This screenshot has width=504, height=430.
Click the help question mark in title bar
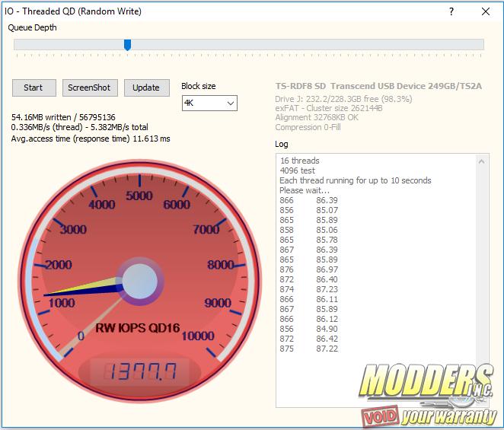pyautogui.click(x=451, y=11)
